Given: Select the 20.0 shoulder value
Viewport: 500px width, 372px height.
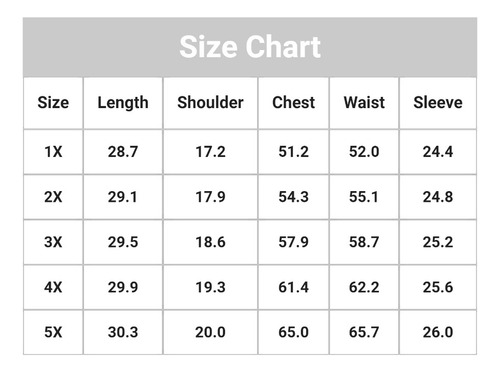Looking at the screenshot, I should pyautogui.click(x=210, y=332).
